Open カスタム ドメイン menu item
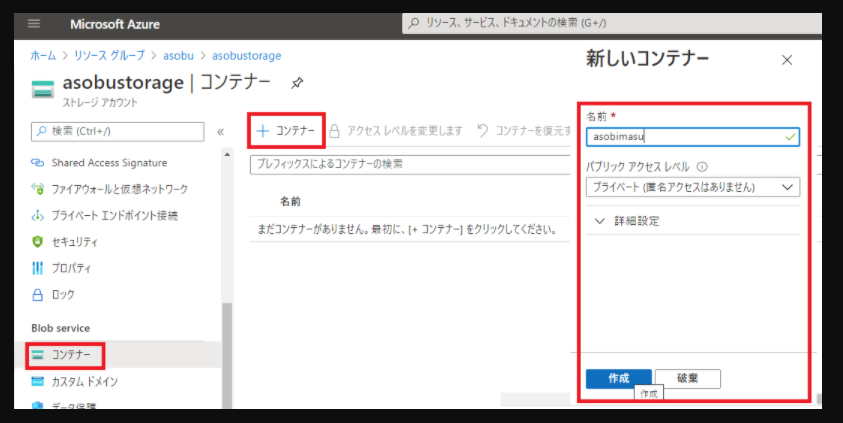The height and width of the screenshot is (423, 843). pos(84,382)
